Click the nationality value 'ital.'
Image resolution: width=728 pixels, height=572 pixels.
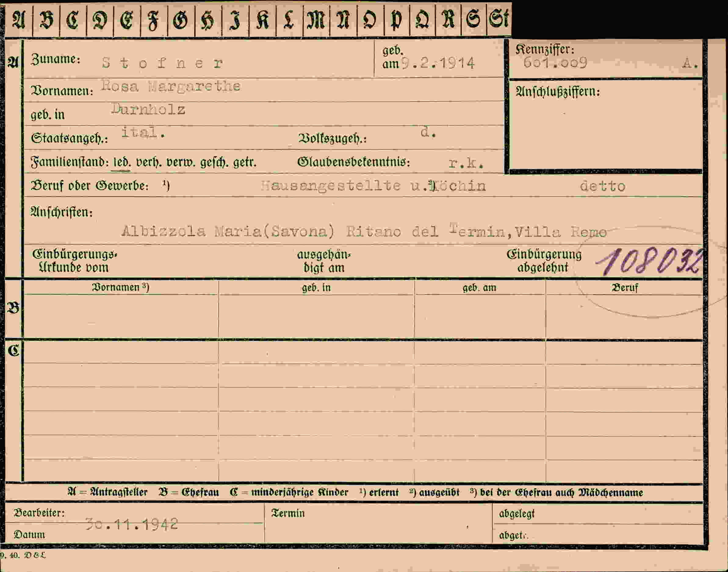pos(143,132)
